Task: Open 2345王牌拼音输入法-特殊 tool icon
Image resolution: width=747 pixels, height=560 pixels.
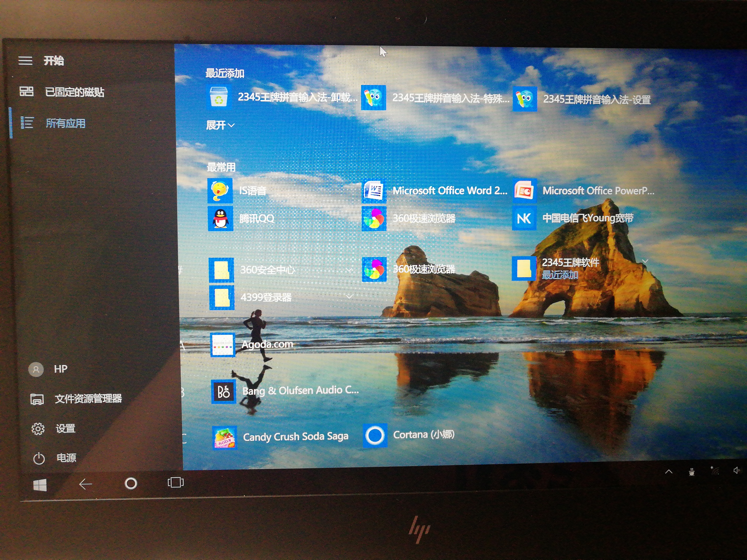Action: point(373,98)
